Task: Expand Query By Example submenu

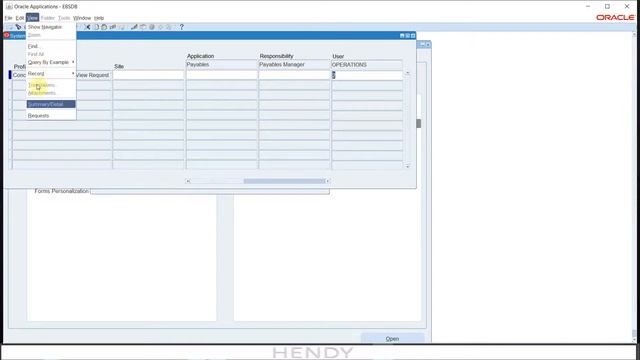Action: 51,62
